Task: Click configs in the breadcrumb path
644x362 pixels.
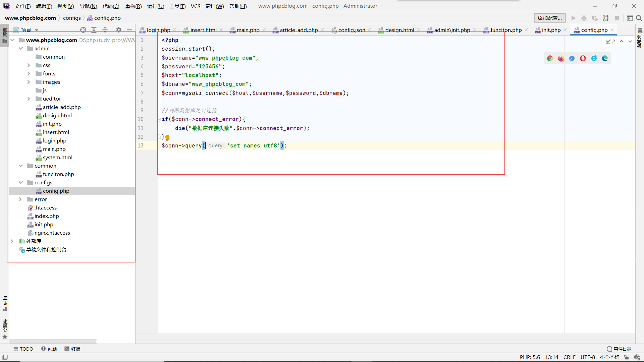Action: click(x=72, y=18)
